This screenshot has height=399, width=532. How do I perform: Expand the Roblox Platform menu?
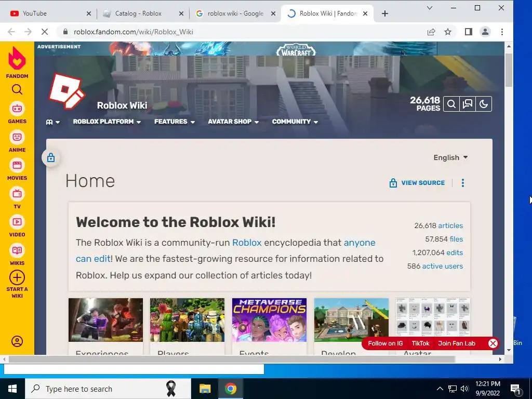pos(107,122)
